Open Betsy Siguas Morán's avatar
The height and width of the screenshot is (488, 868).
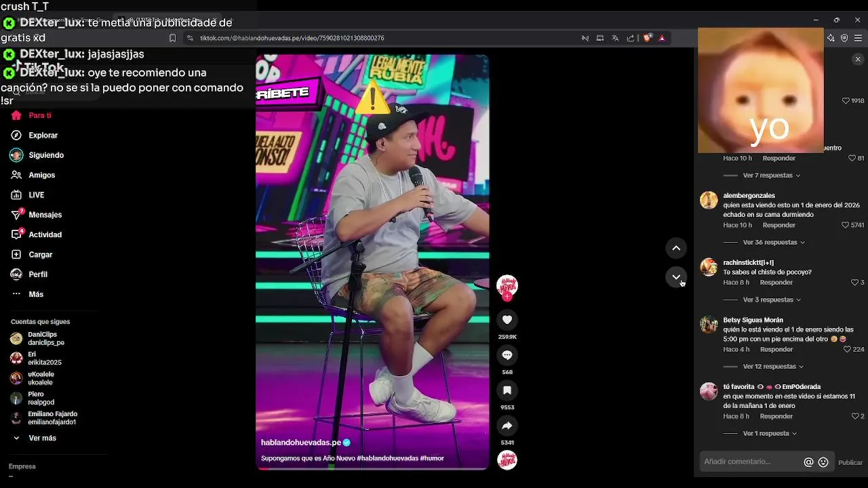tap(709, 325)
